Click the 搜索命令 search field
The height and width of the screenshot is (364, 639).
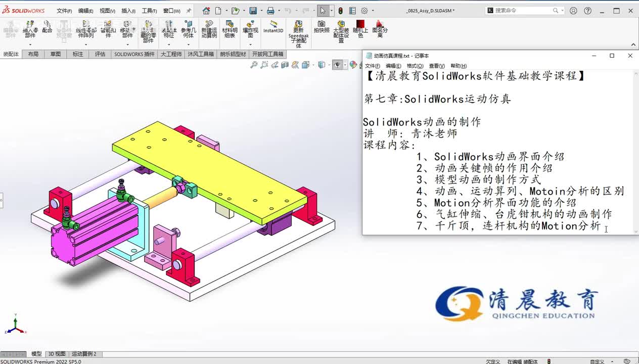tap(525, 10)
